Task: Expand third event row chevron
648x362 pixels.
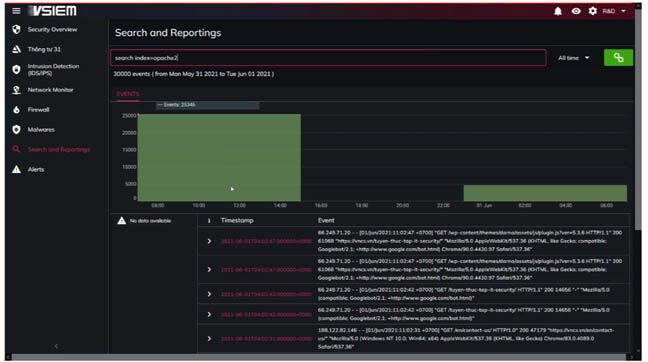Action: point(209,294)
